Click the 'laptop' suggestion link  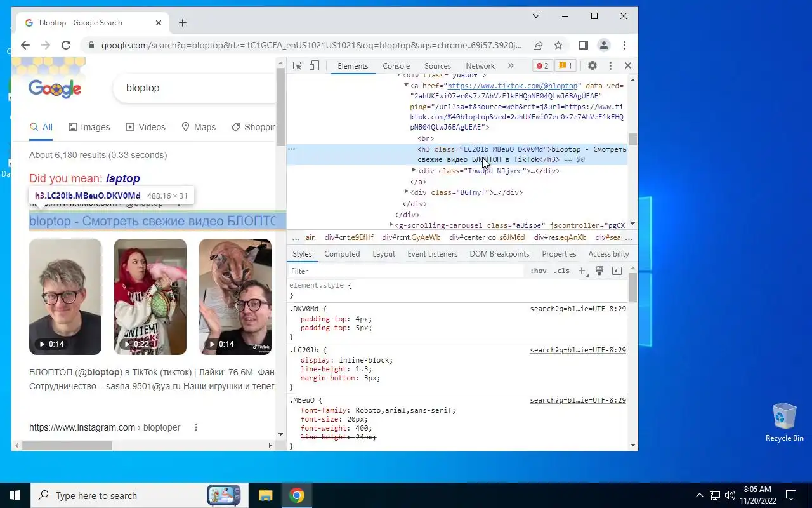[123, 178]
